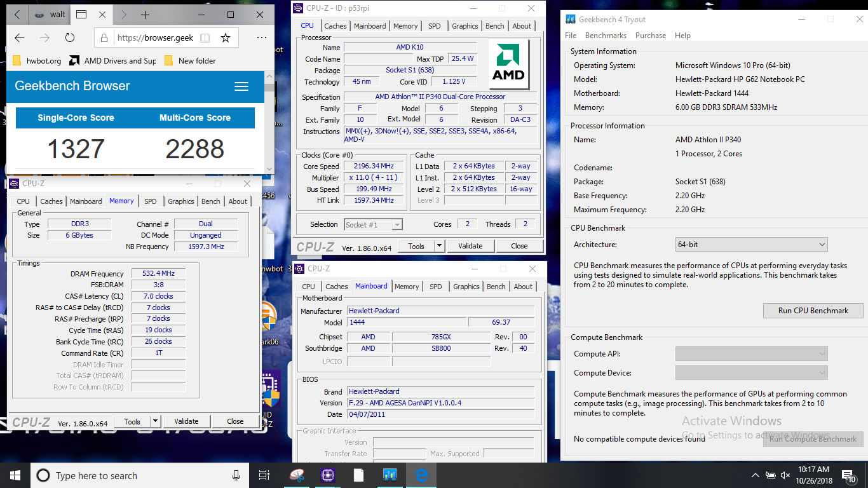The image size is (868, 488).
Task: Open the Action Center notifications
Action: pyautogui.click(x=848, y=475)
